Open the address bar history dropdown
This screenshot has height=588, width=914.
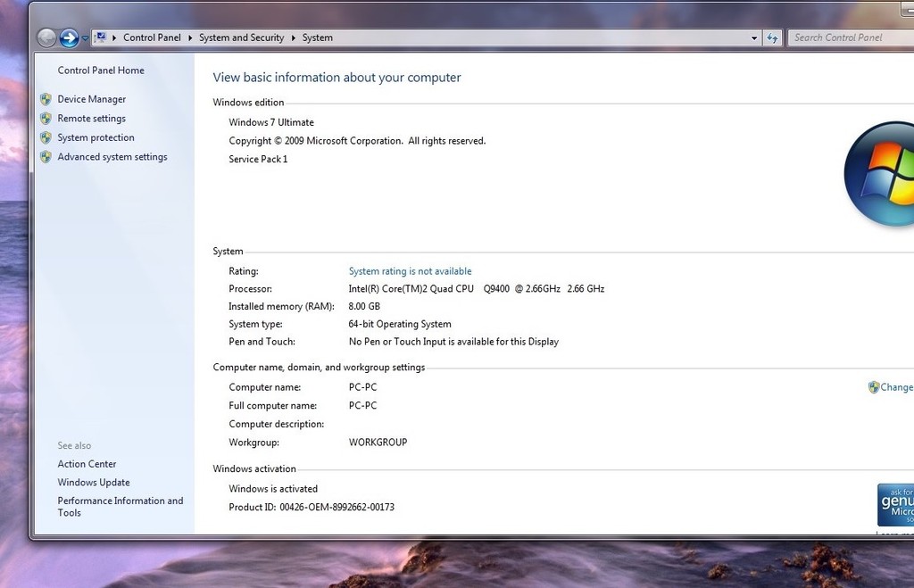coord(754,37)
